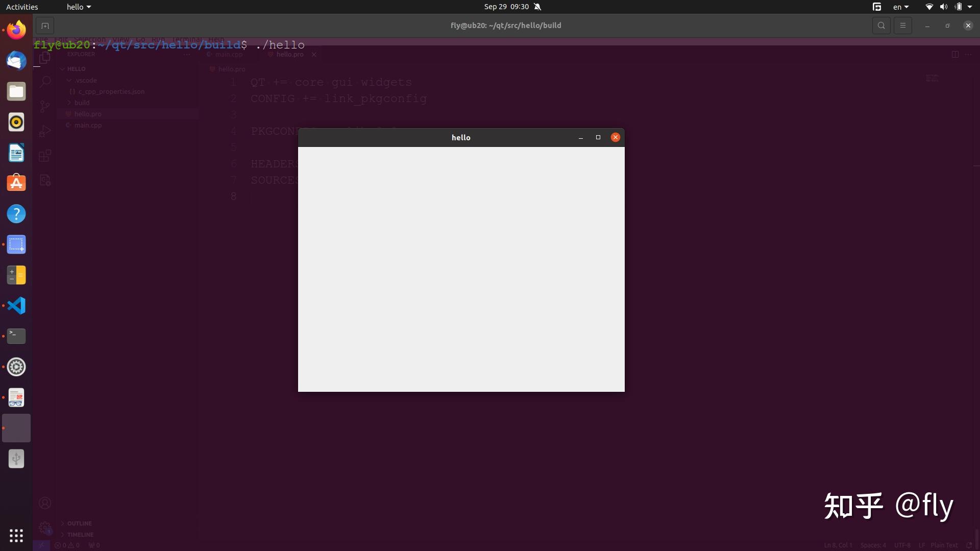This screenshot has height=551, width=980.
Task: Open the clock and calendar menu
Action: [506, 7]
